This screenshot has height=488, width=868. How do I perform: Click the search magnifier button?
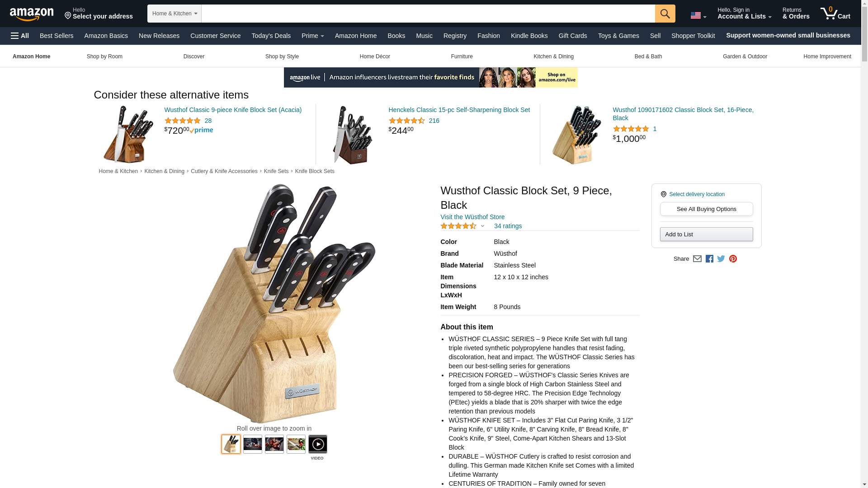(x=665, y=14)
